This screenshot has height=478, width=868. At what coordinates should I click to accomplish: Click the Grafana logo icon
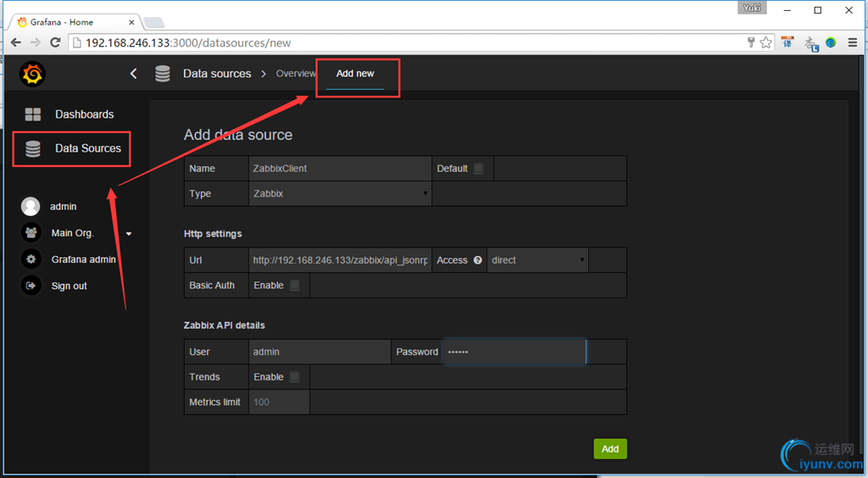click(x=32, y=74)
